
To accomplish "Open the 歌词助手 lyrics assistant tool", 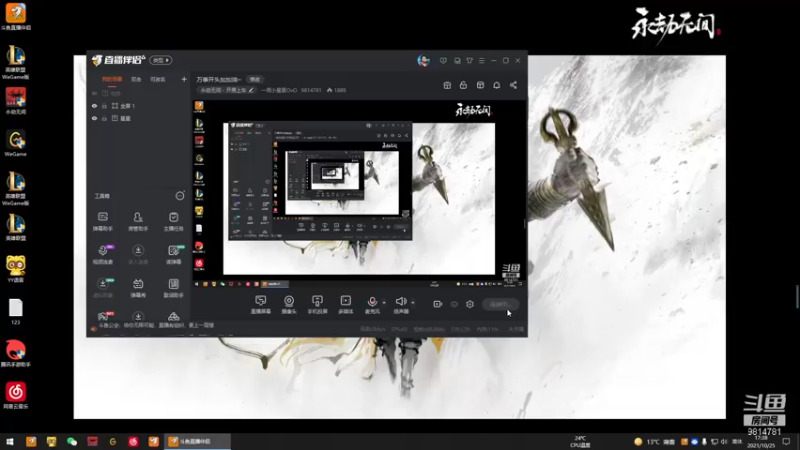I will point(173,288).
